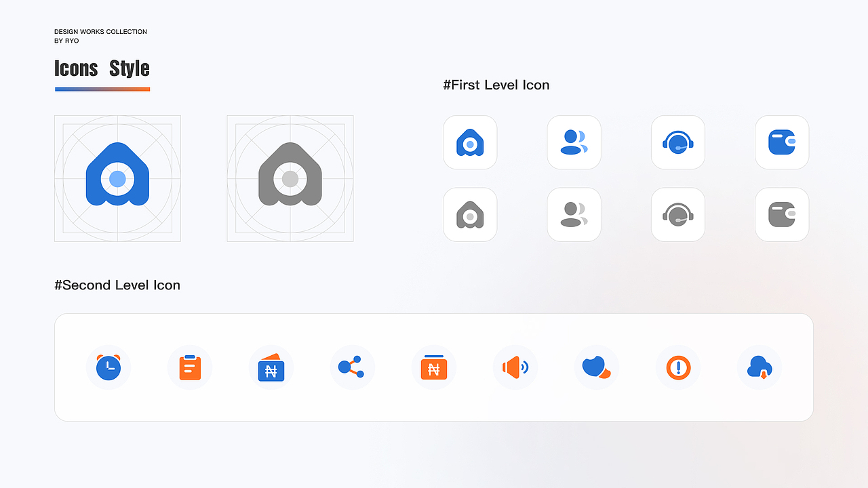Click the "#Second Level Icon" heading
The width and height of the screenshot is (868, 488).
tap(117, 285)
